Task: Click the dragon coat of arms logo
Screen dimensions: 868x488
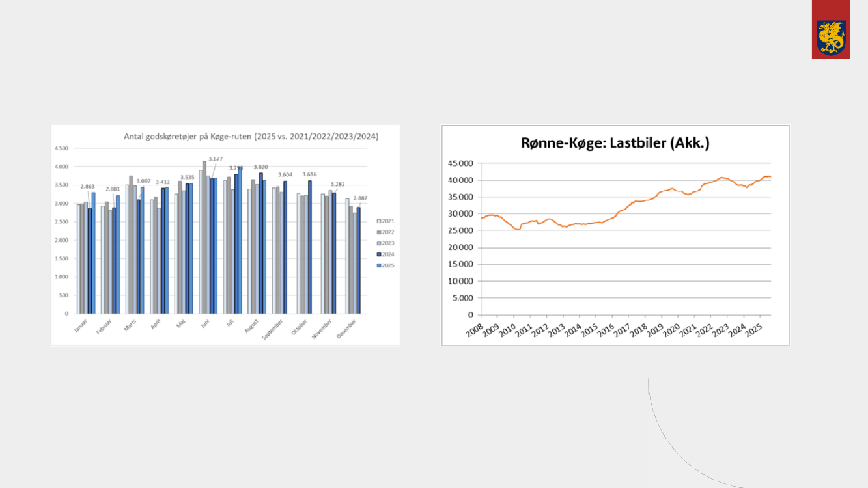Action: pyautogui.click(x=830, y=36)
